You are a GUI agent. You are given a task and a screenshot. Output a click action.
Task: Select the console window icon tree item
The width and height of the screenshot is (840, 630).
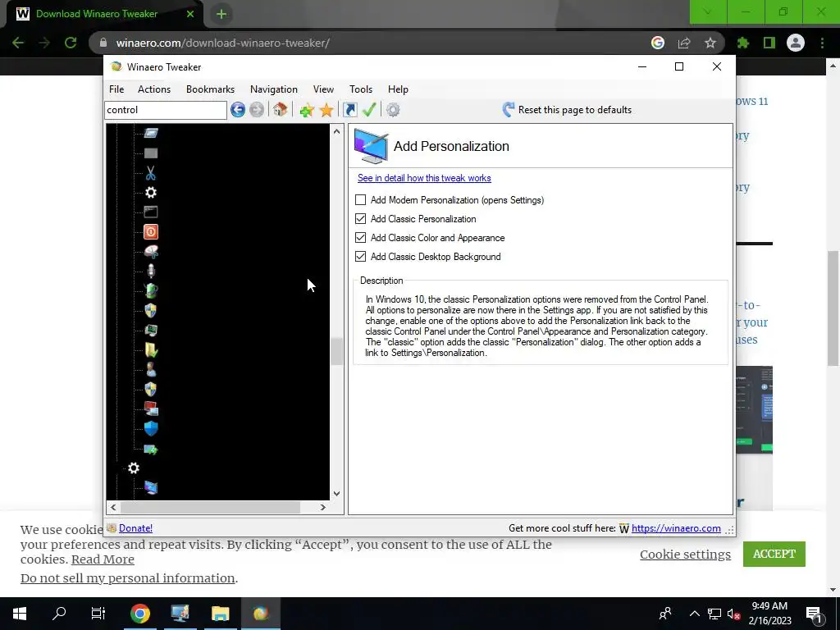click(x=151, y=212)
